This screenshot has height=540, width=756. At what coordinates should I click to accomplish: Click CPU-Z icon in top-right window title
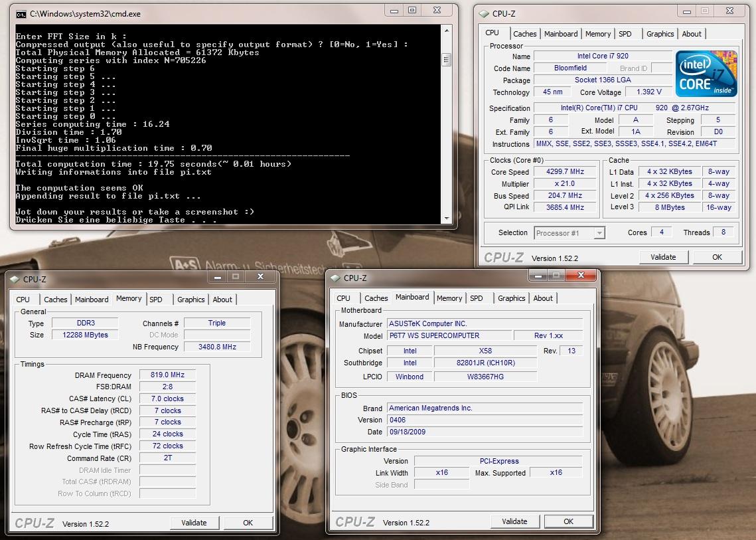tap(484, 14)
